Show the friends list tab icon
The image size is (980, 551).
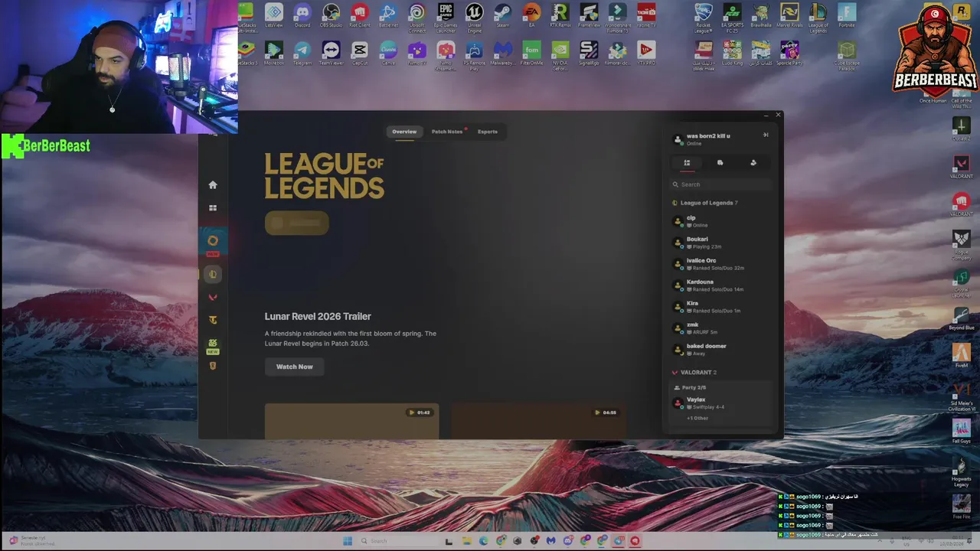pos(687,163)
